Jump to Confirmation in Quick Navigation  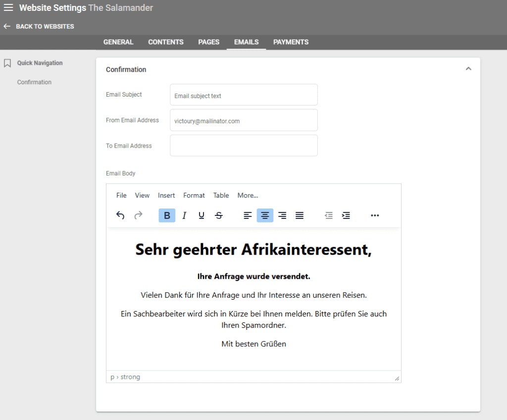click(x=34, y=82)
